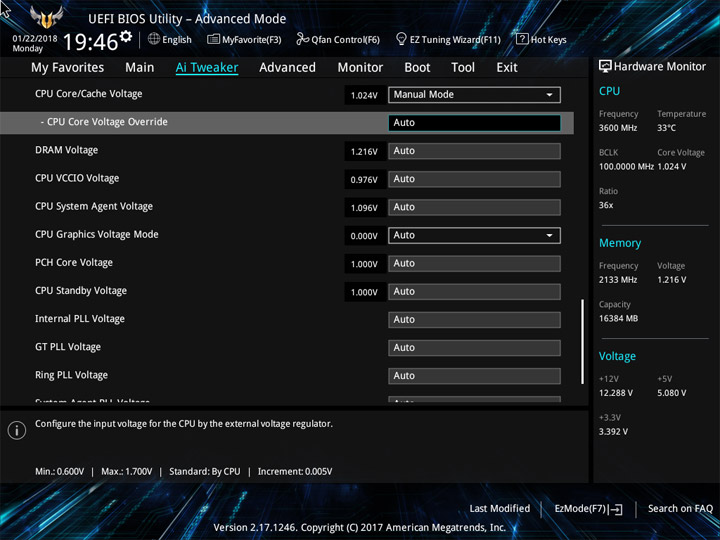Click the 3600 MHz CPU frequency value
The width and height of the screenshot is (720, 540).
pos(618,128)
